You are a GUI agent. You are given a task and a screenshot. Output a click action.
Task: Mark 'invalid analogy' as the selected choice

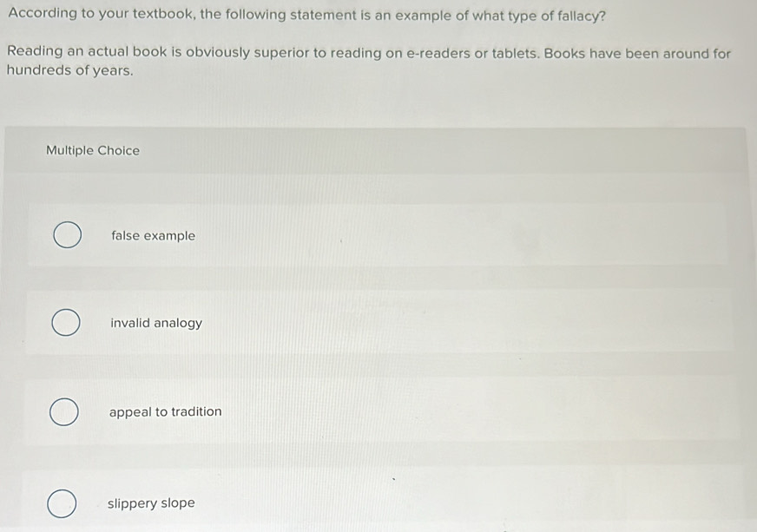point(64,322)
